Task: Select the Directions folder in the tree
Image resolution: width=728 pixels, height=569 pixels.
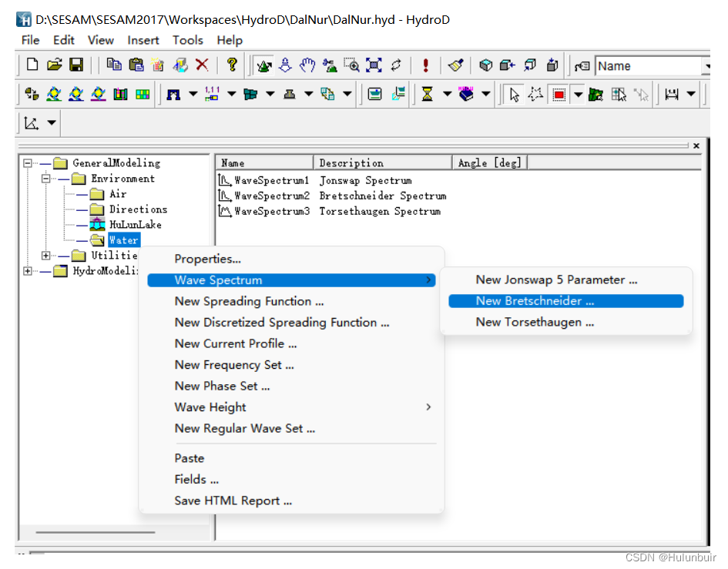Action: pos(138,209)
